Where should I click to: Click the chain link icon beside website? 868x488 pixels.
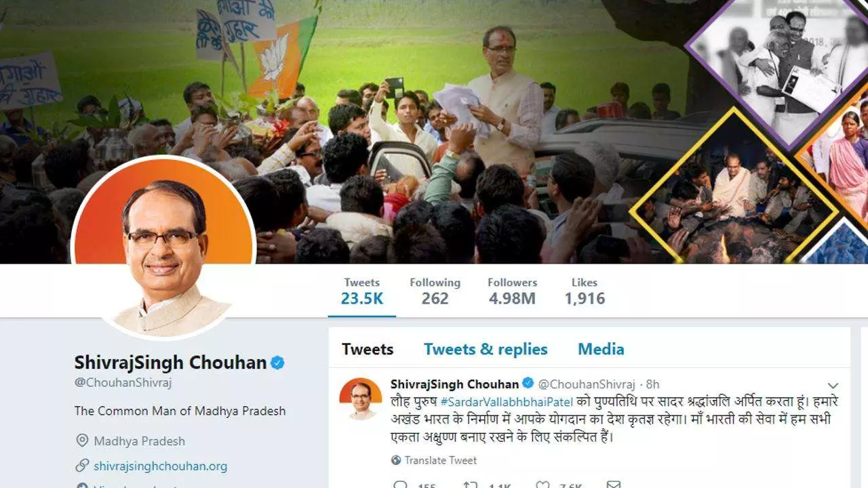[x=82, y=466]
